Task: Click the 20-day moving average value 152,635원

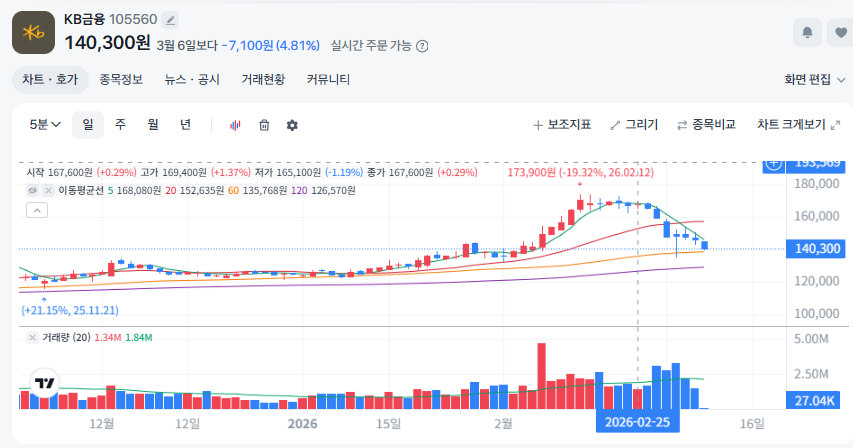Action: tap(201, 191)
